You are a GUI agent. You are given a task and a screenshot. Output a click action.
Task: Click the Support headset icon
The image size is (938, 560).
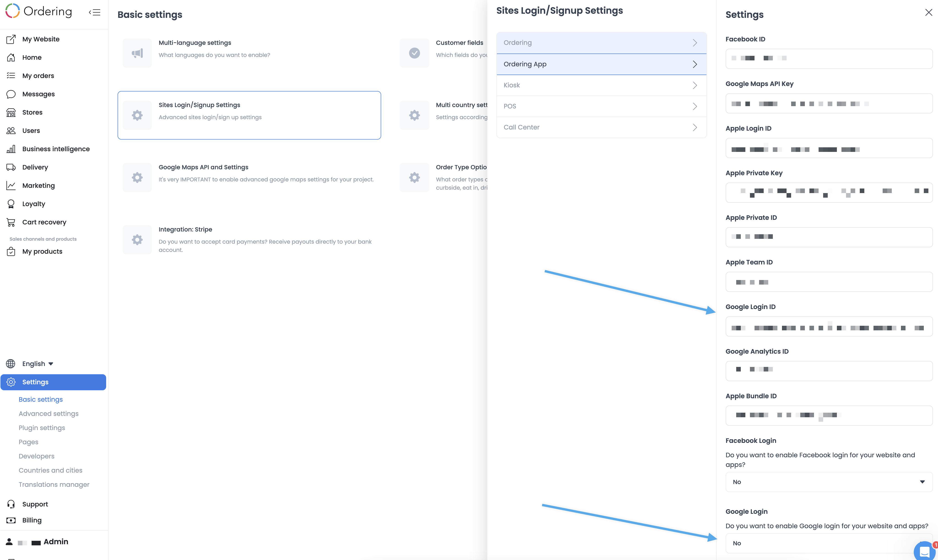pos(11,504)
